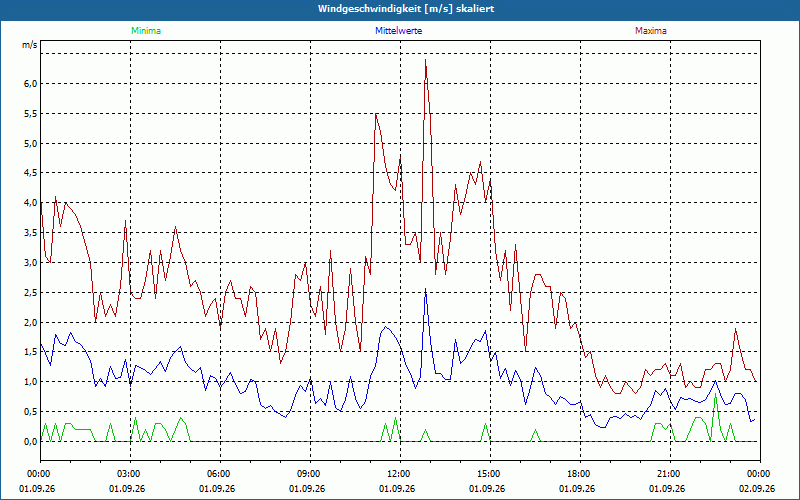Click the 4,5 y-axis value
This screenshot has width=800, height=500.
click(31, 173)
